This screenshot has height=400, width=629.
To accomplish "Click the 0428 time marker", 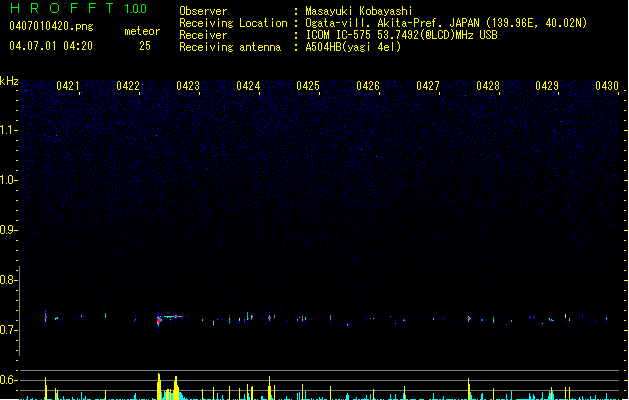I will [488, 86].
